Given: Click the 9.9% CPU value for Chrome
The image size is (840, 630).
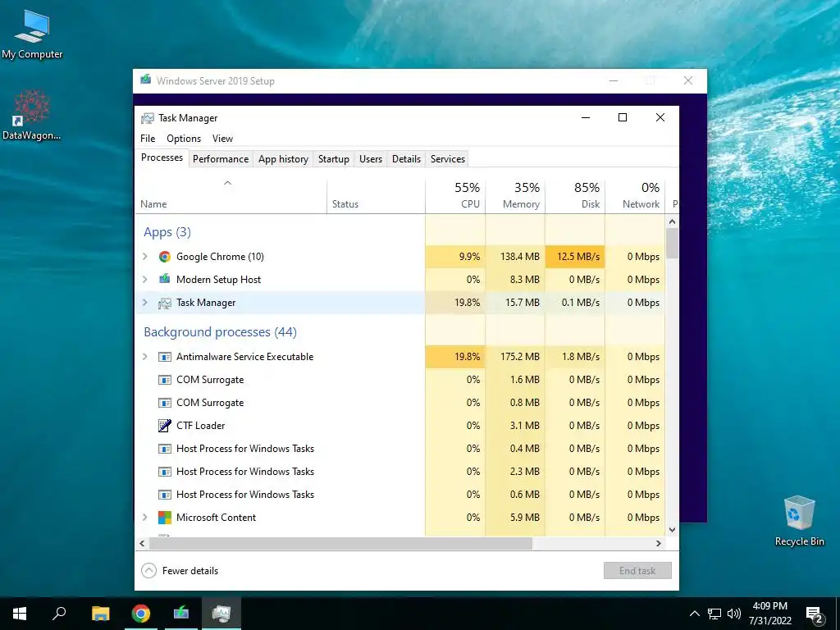Looking at the screenshot, I should pyautogui.click(x=455, y=257).
